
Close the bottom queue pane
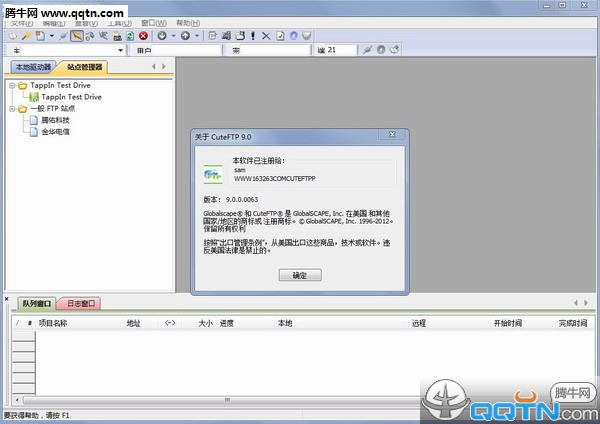click(7, 298)
